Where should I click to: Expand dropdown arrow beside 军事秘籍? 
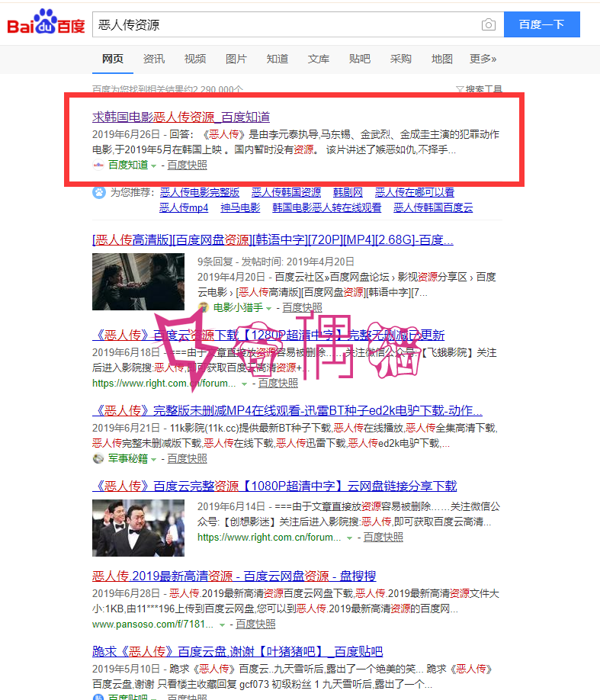(153, 459)
